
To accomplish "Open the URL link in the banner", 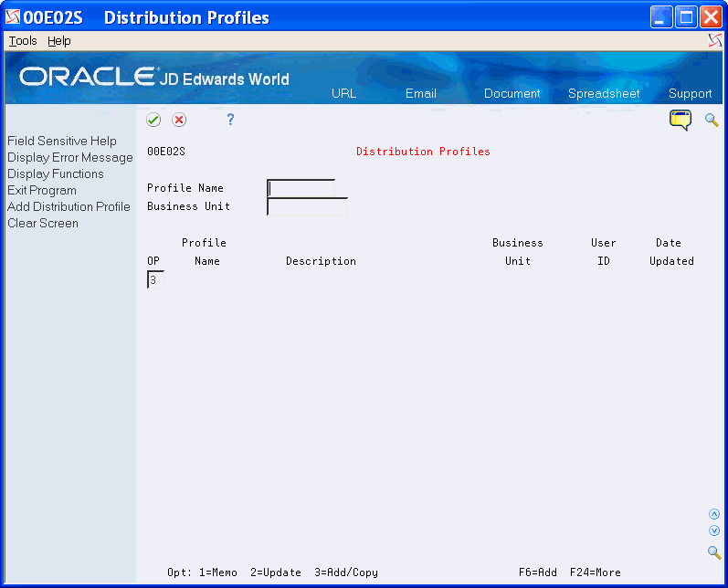I will click(344, 93).
